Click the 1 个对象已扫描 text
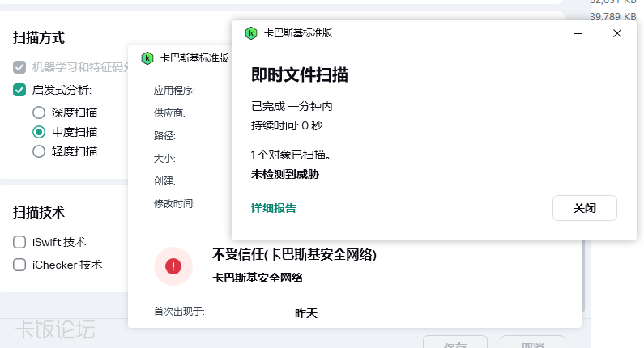This screenshot has height=348, width=644. (291, 155)
